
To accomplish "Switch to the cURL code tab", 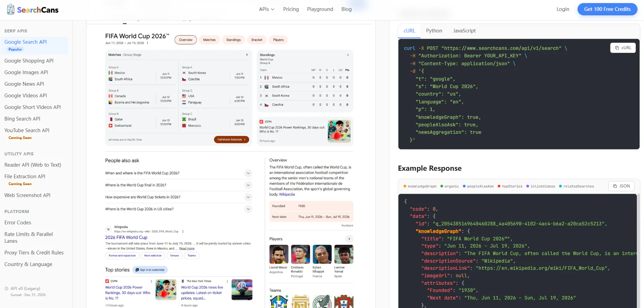I will pyautogui.click(x=409, y=31).
